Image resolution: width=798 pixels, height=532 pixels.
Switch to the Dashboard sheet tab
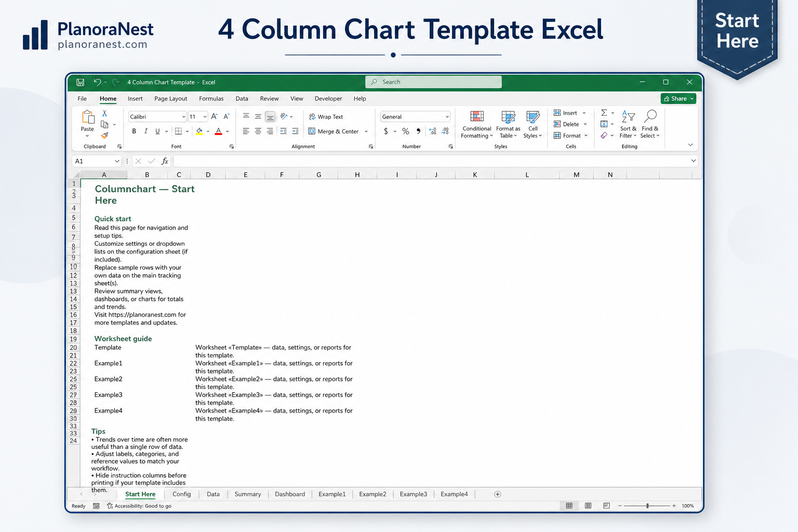click(290, 494)
